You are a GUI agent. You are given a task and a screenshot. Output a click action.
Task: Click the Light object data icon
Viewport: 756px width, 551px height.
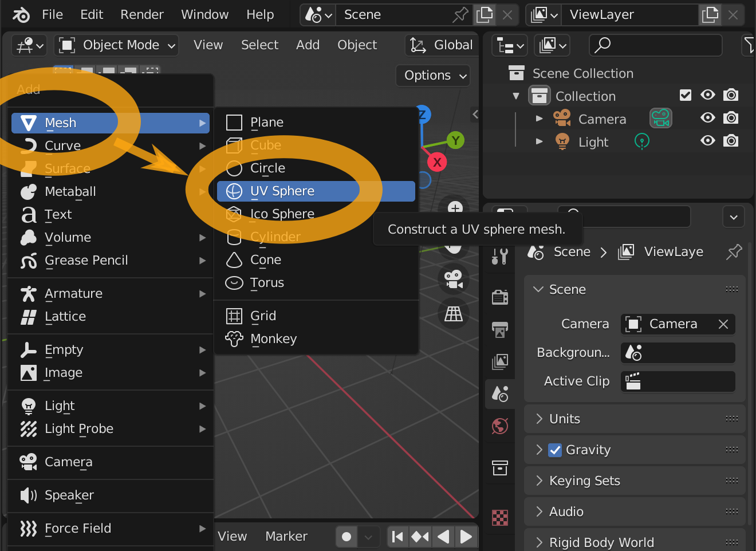pyautogui.click(x=642, y=141)
